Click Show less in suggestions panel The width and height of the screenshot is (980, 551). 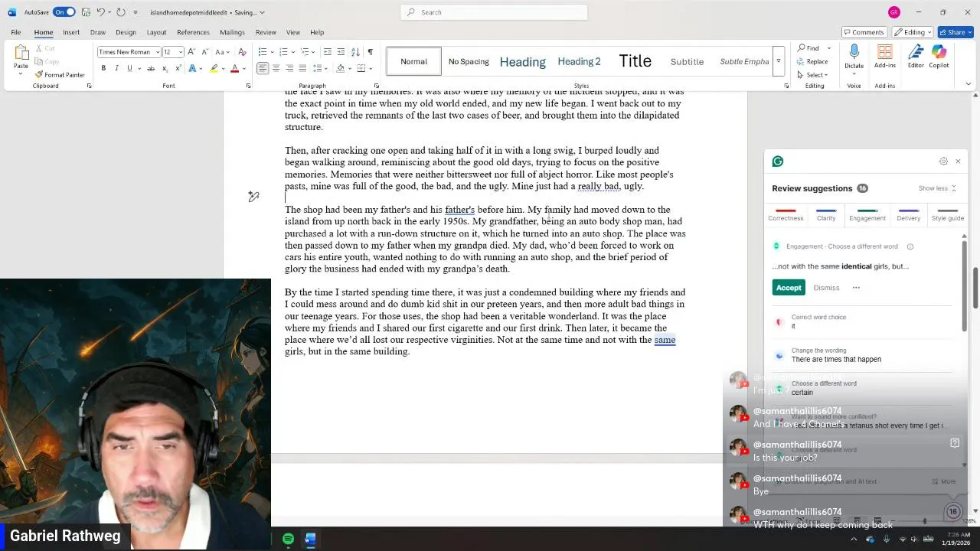click(x=937, y=188)
